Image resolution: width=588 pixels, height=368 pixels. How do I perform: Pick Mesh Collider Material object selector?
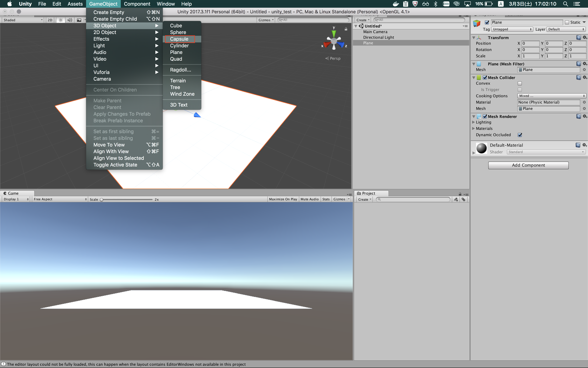[584, 102]
